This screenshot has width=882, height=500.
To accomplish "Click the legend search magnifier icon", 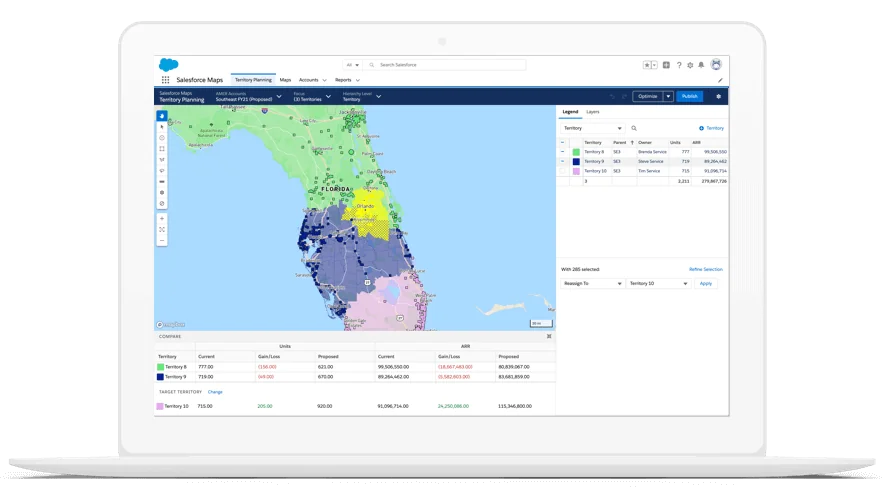I will coord(634,128).
